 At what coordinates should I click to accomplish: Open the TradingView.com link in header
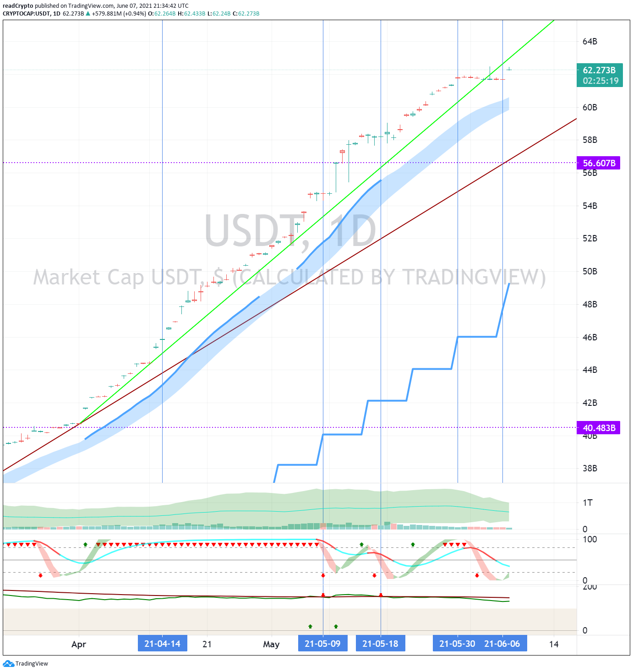point(91,6)
